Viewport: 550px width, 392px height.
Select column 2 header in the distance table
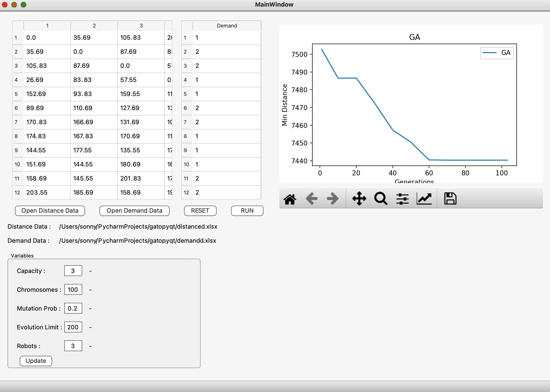(x=94, y=26)
